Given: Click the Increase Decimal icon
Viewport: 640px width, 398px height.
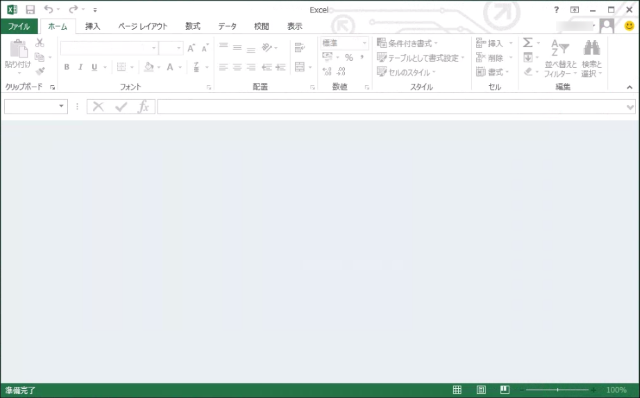Looking at the screenshot, I should tap(327, 72).
